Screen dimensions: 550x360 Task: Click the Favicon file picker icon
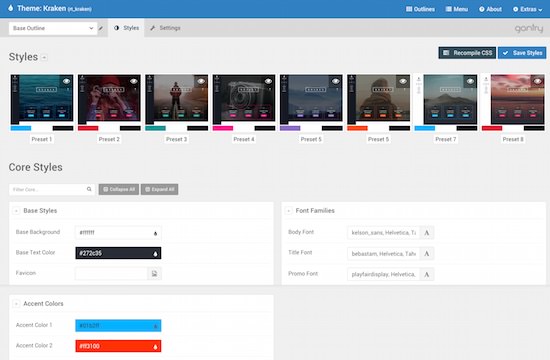(x=154, y=273)
